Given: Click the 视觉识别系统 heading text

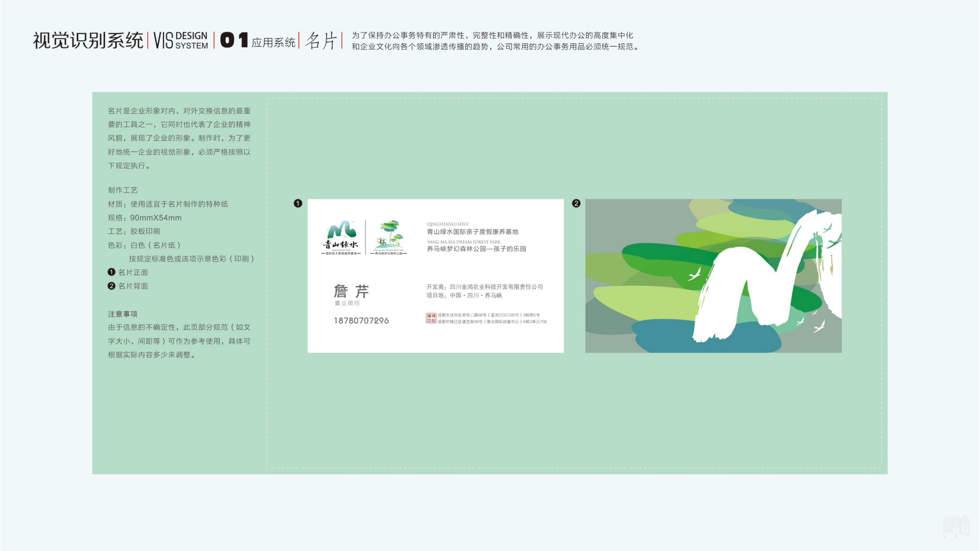Looking at the screenshot, I should tap(88, 40).
